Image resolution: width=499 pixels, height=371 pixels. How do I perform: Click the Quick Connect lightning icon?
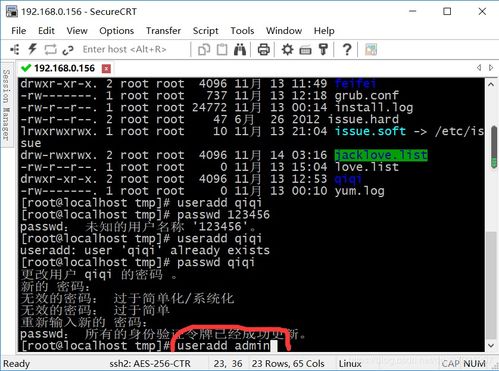pos(32,49)
